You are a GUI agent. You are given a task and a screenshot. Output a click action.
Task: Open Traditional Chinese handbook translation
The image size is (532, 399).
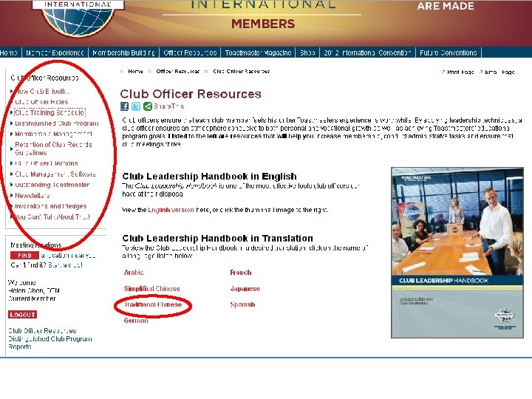(154, 304)
